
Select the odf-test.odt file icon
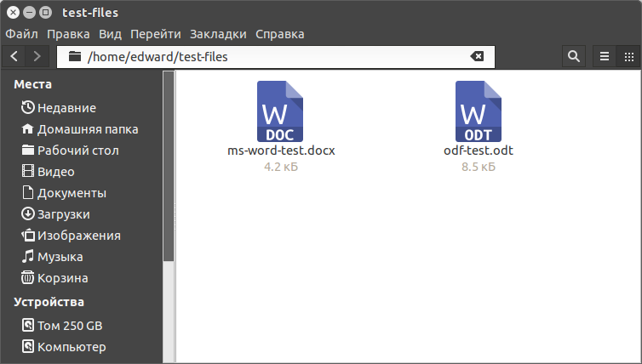pos(479,111)
